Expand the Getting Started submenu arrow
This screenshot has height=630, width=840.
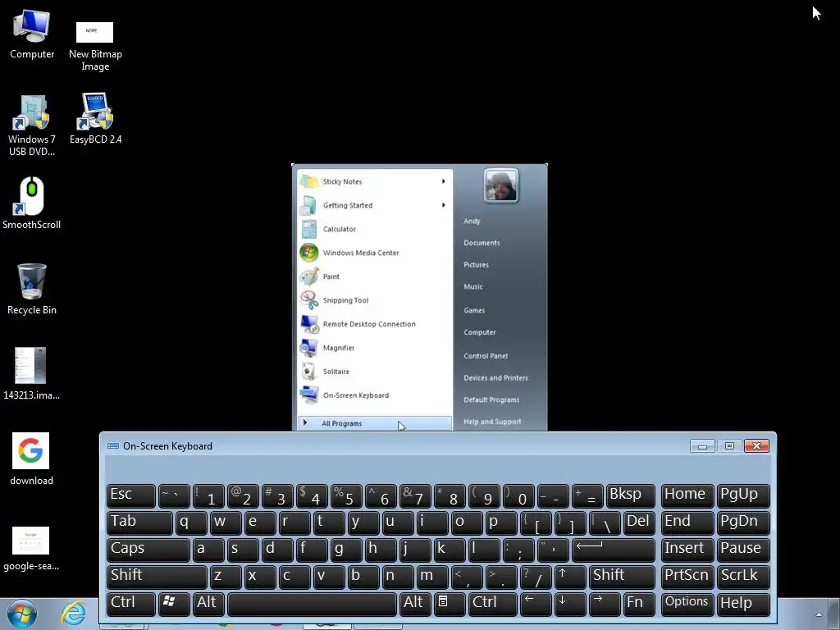[x=444, y=205]
